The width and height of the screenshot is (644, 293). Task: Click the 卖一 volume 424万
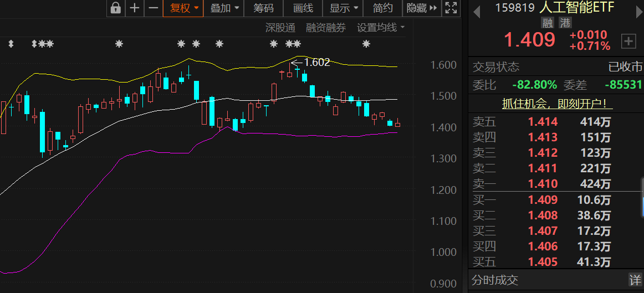pyautogui.click(x=596, y=184)
